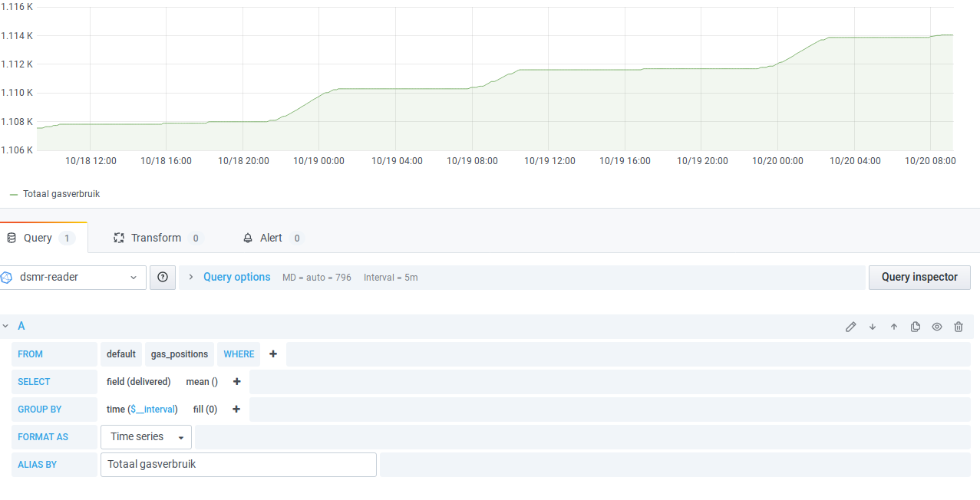Open the dsmr-reader datasource dropdown
This screenshot has width=980, height=500.
click(73, 277)
